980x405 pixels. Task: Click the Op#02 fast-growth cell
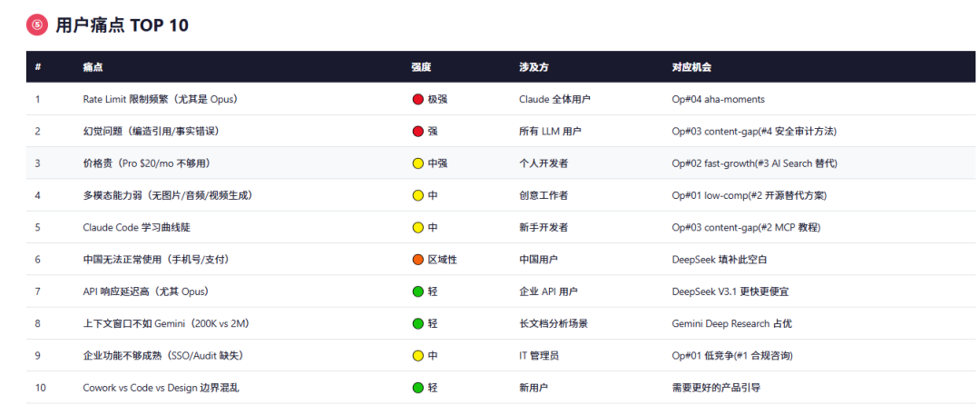(x=754, y=163)
